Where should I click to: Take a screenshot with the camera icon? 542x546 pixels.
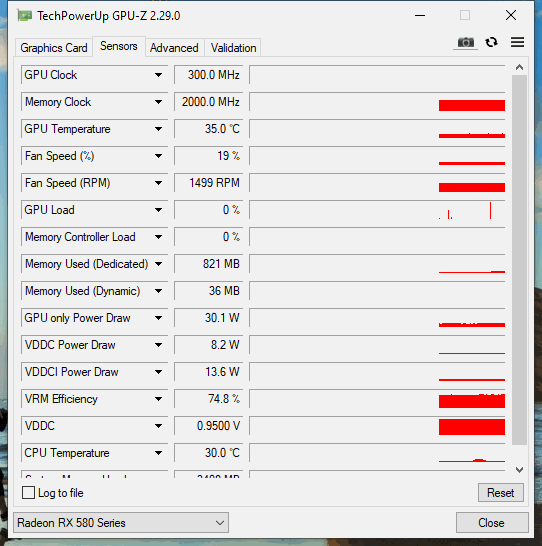465,42
